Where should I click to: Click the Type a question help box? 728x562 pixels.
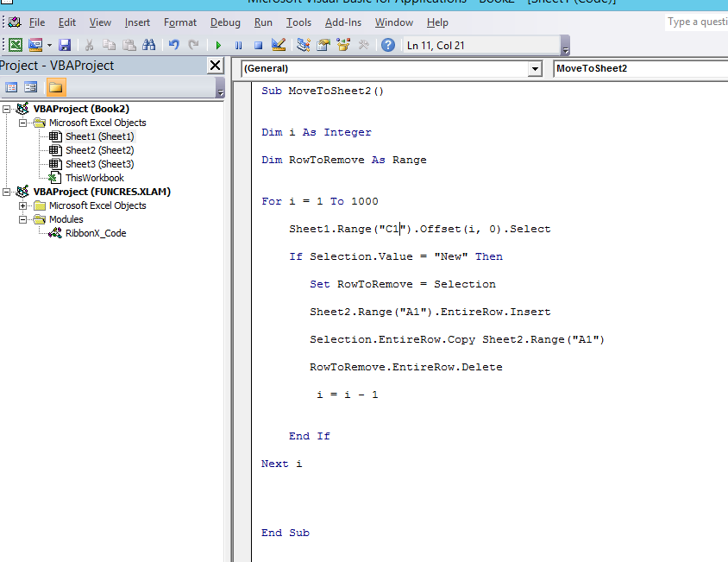point(696,22)
